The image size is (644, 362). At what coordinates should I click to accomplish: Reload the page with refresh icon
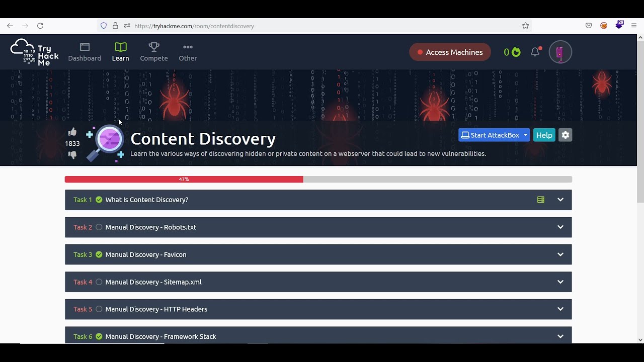coord(40,26)
